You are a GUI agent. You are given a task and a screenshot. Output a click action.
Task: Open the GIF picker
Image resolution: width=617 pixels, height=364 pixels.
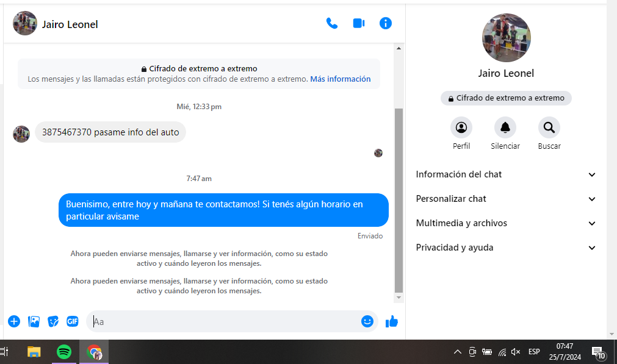[x=73, y=321]
